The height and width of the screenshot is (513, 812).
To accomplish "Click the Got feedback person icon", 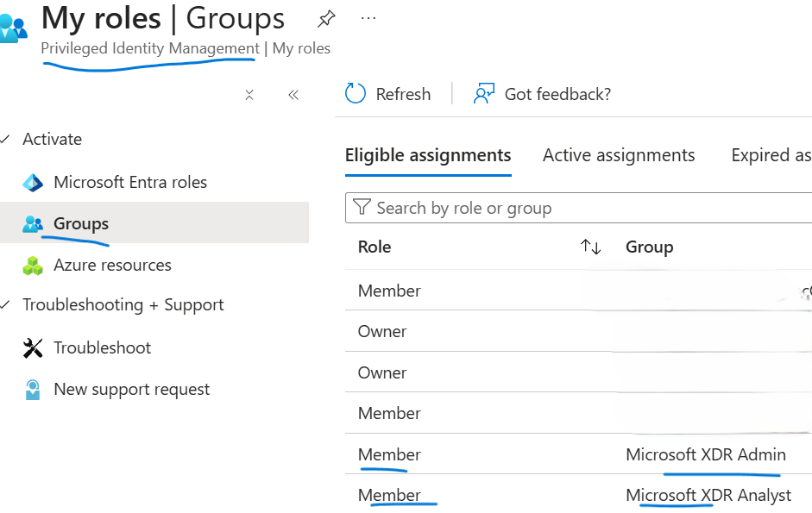I will tap(484, 93).
